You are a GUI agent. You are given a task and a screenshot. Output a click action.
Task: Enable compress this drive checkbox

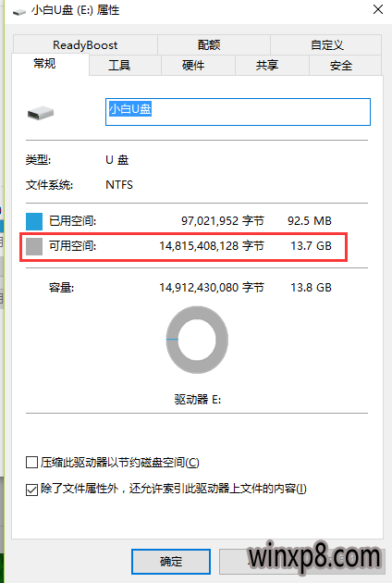click(32, 463)
